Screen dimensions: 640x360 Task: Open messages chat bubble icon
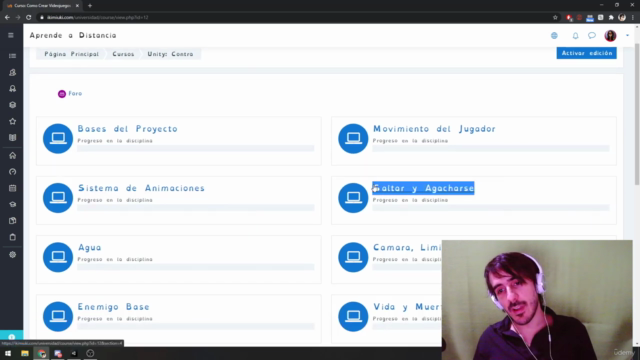point(592,36)
